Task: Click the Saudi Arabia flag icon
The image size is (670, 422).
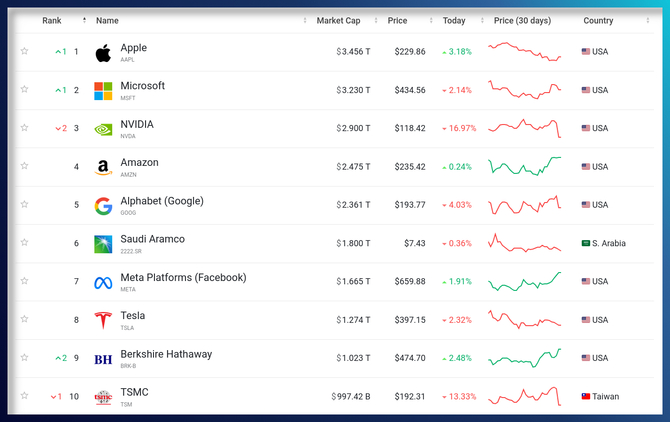Action: click(x=586, y=243)
